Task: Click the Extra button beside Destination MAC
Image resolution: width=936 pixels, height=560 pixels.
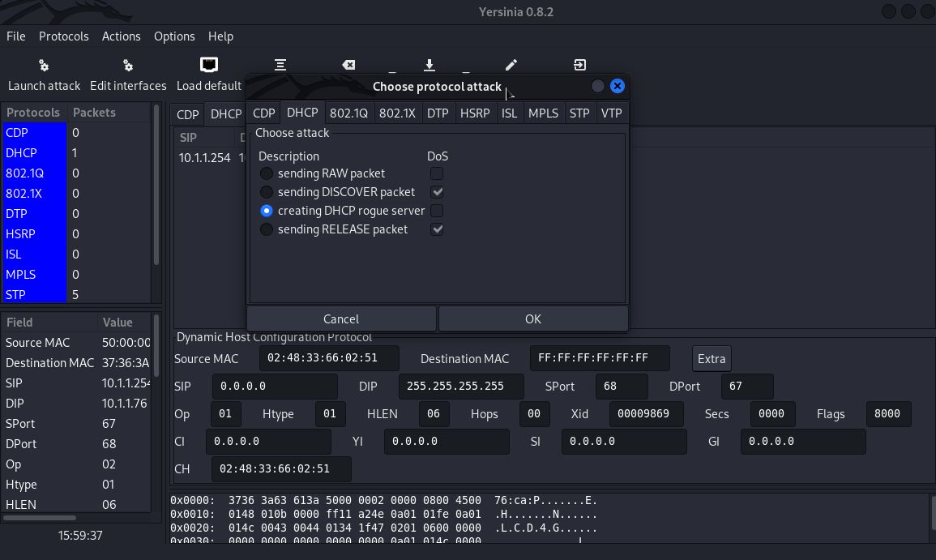Action: point(711,358)
